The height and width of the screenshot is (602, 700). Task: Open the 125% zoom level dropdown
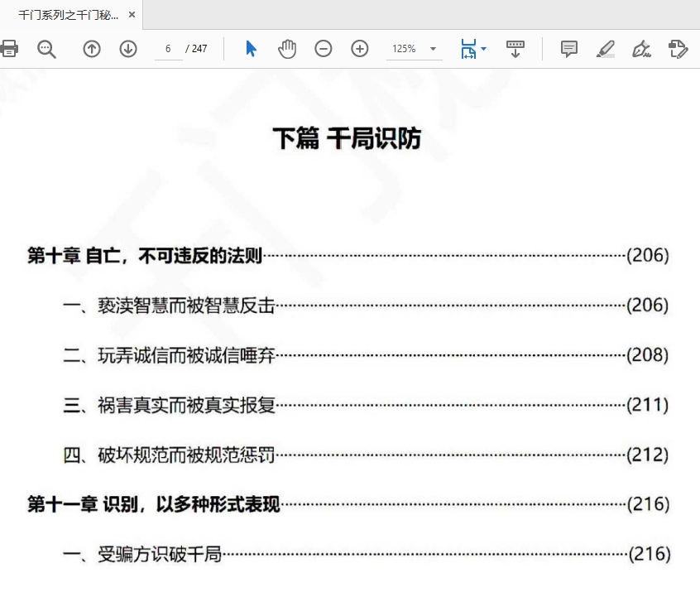(414, 49)
